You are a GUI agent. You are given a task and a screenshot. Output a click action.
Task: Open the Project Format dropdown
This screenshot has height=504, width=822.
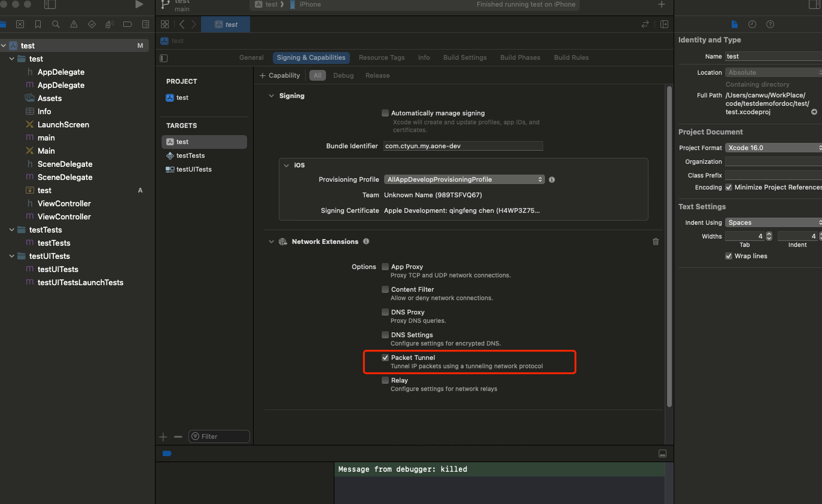tap(774, 148)
